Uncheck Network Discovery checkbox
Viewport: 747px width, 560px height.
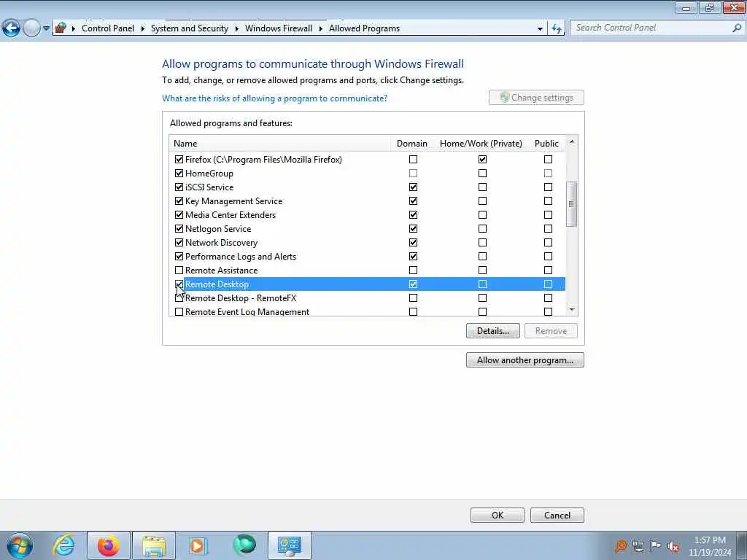coord(179,242)
